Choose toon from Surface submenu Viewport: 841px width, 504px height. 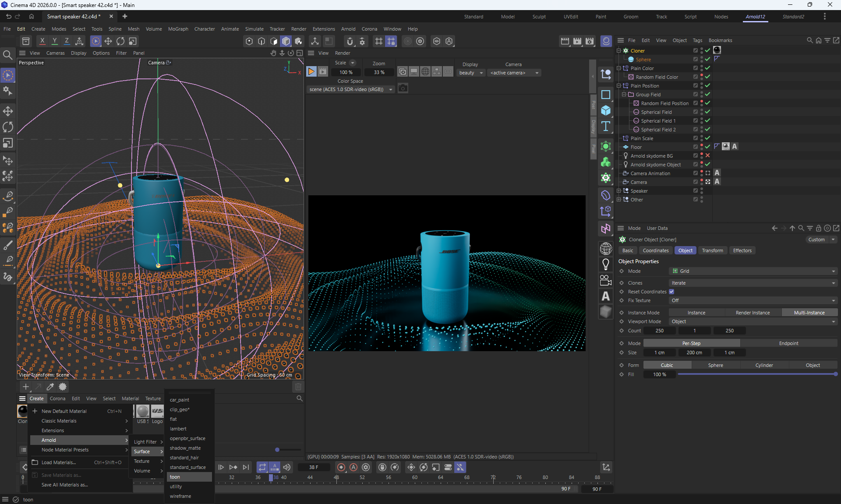pyautogui.click(x=175, y=477)
